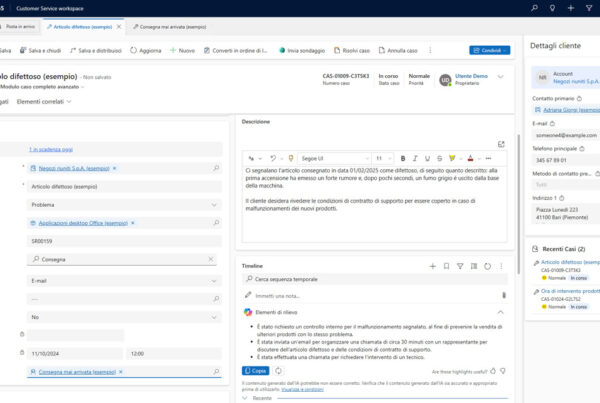Clear the Consegna subject search field

tap(211, 259)
